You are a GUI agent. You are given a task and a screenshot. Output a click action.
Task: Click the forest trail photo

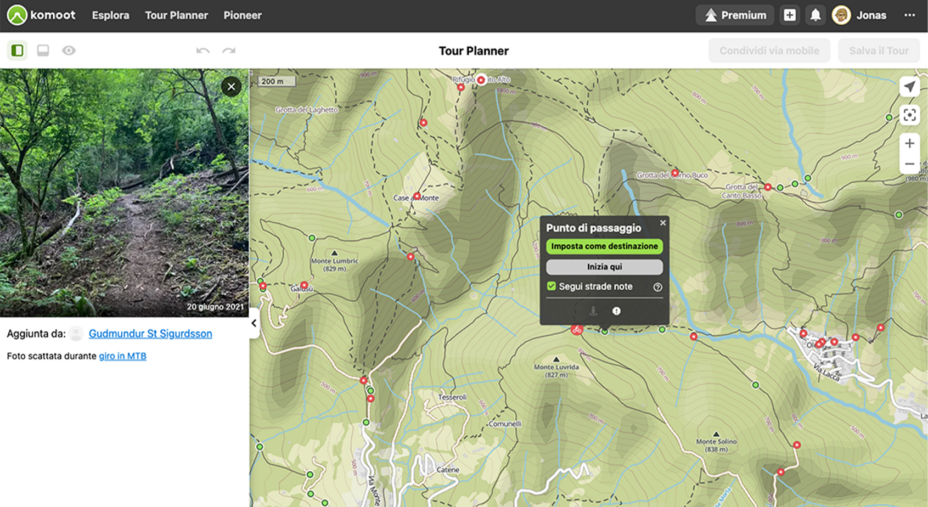[124, 193]
